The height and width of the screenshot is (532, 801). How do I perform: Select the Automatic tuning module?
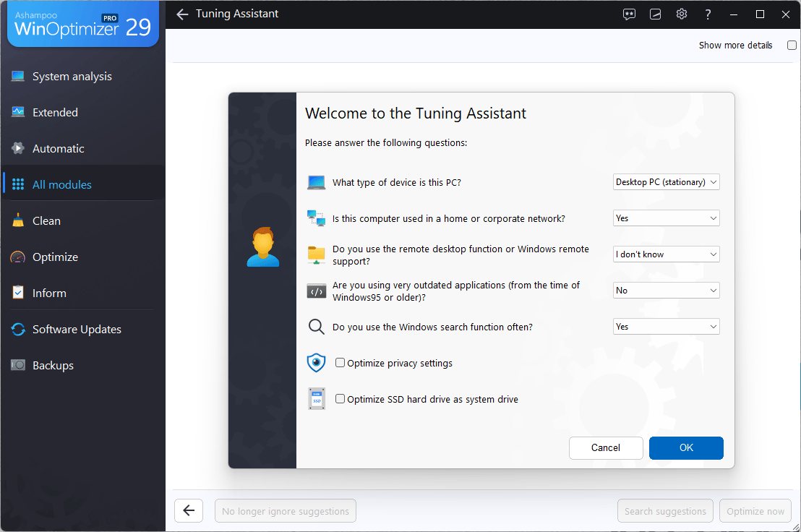click(56, 148)
